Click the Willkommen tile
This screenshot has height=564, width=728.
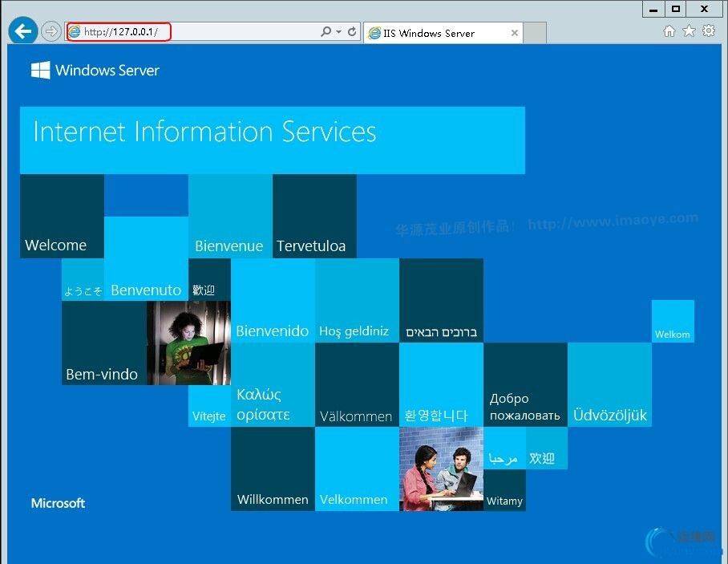click(x=273, y=469)
